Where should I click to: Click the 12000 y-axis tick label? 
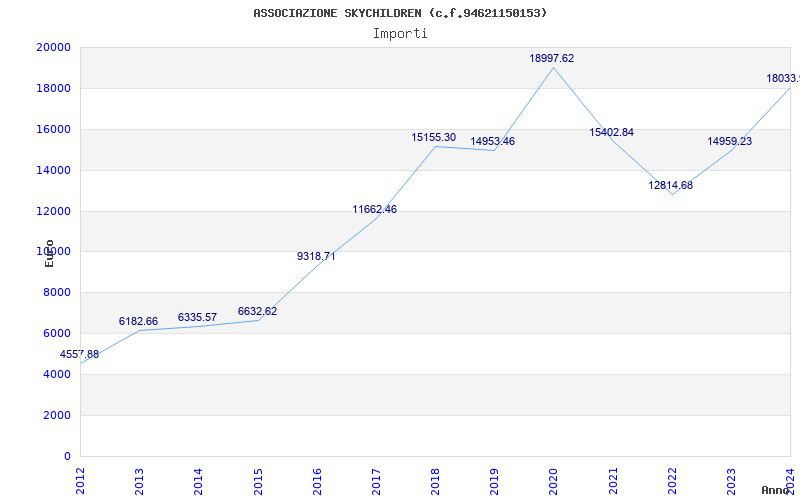click(x=54, y=211)
